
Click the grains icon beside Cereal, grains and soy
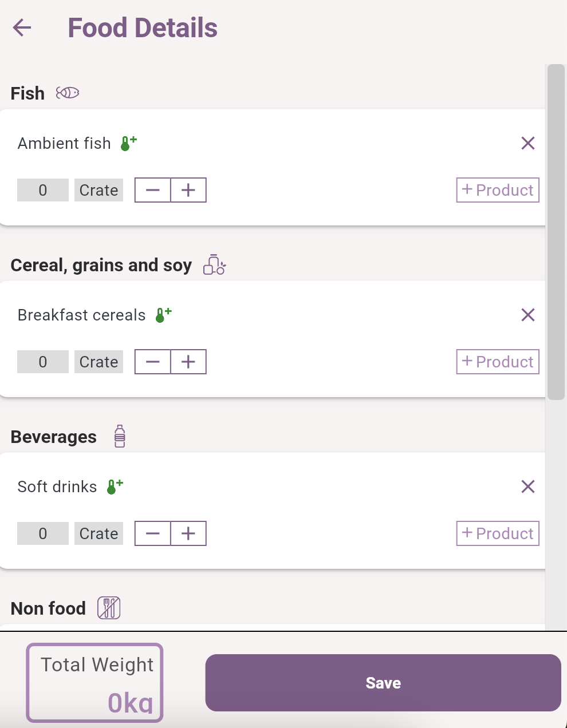(x=214, y=264)
